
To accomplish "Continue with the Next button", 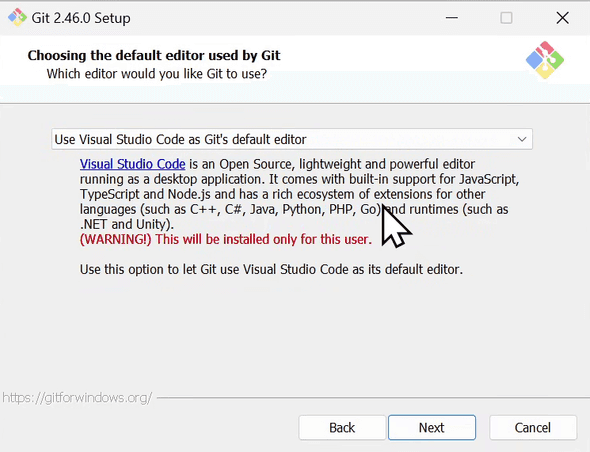I will click(x=432, y=428).
